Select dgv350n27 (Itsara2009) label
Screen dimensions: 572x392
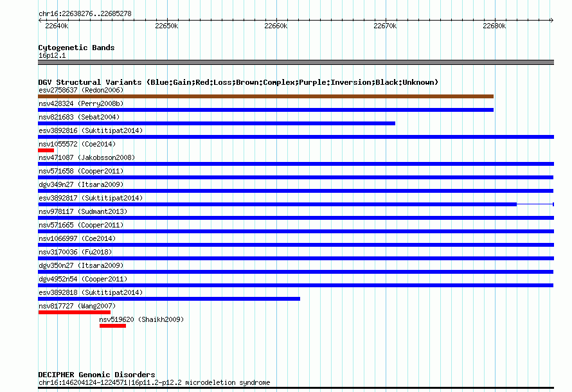pyautogui.click(x=81, y=265)
